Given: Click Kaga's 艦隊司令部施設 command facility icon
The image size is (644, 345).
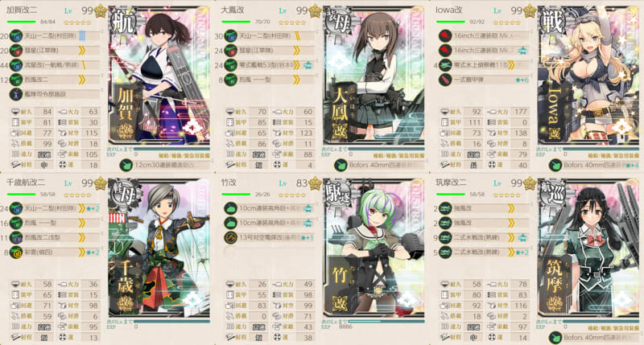Looking at the screenshot, I should (16, 94).
